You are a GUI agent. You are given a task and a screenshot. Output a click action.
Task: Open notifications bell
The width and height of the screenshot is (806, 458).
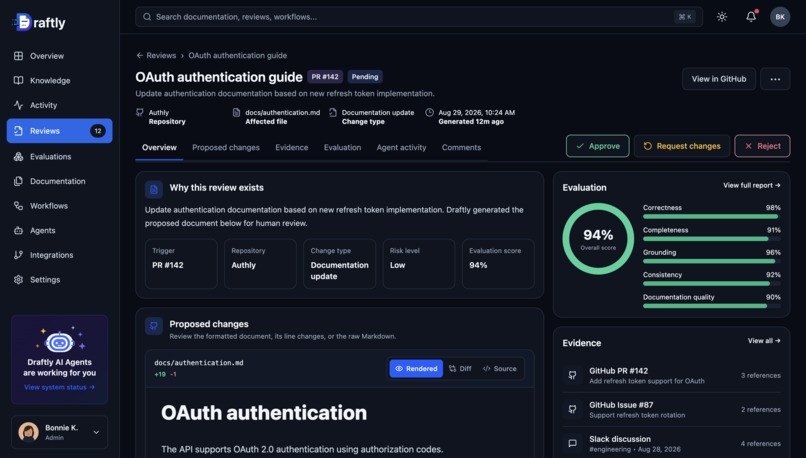(751, 16)
